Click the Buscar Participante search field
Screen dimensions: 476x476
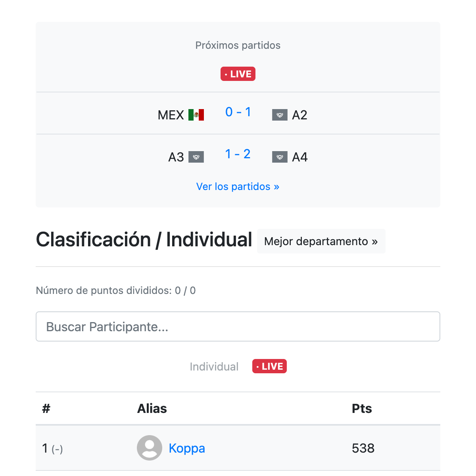pyautogui.click(x=238, y=326)
